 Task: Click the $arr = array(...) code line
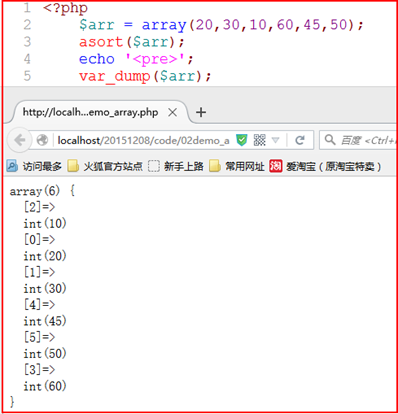coord(221,25)
